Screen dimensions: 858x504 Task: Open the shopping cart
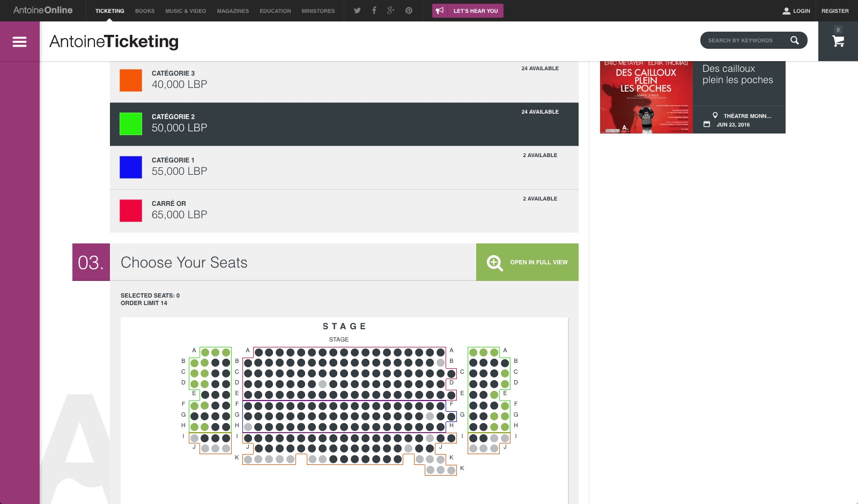(x=838, y=41)
